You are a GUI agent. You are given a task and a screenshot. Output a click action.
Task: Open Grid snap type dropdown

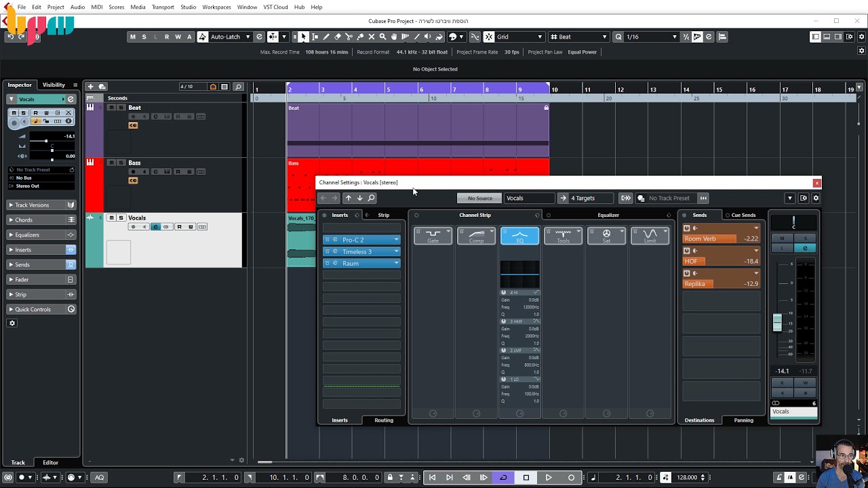point(519,37)
